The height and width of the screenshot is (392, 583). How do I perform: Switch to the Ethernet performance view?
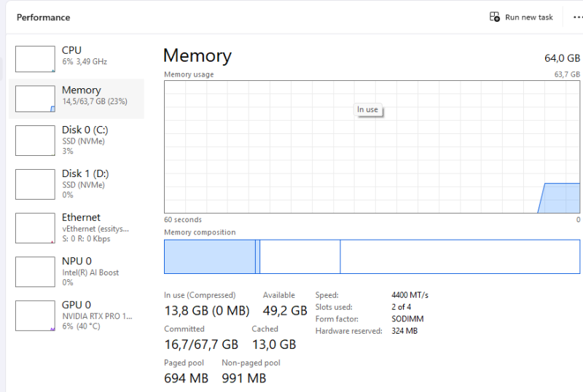click(77, 227)
